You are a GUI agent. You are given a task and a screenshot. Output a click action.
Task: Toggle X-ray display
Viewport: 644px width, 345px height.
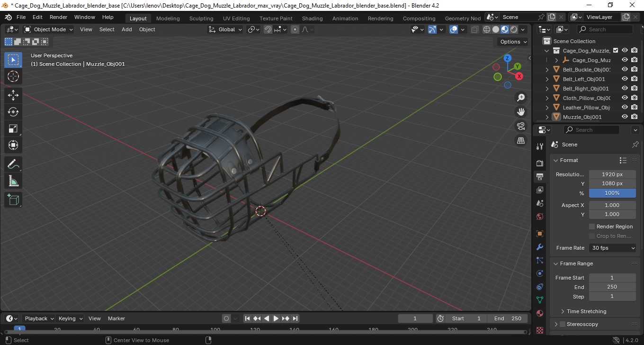coord(475,29)
